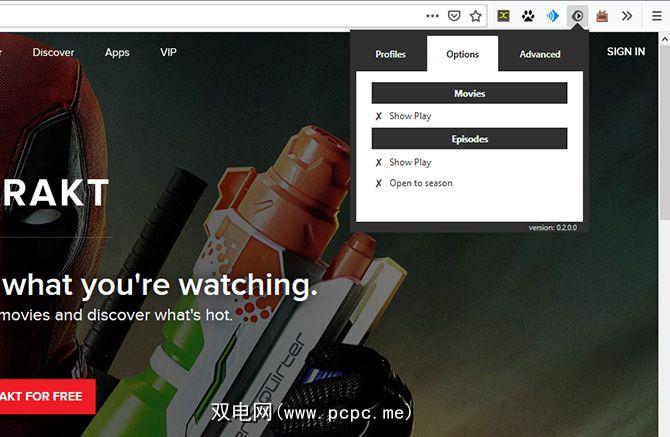The width and height of the screenshot is (670, 437).
Task: Bookmark this page with star icon
Action: 476,16
